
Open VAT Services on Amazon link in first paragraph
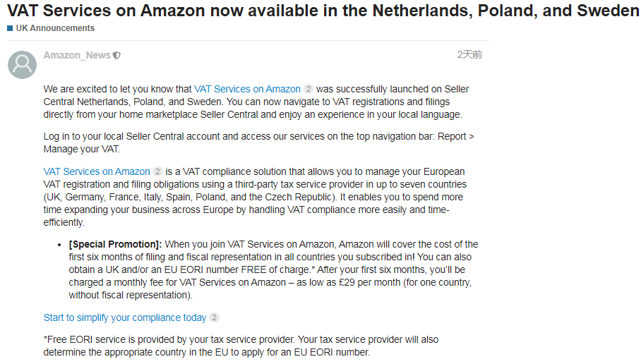pos(247,89)
